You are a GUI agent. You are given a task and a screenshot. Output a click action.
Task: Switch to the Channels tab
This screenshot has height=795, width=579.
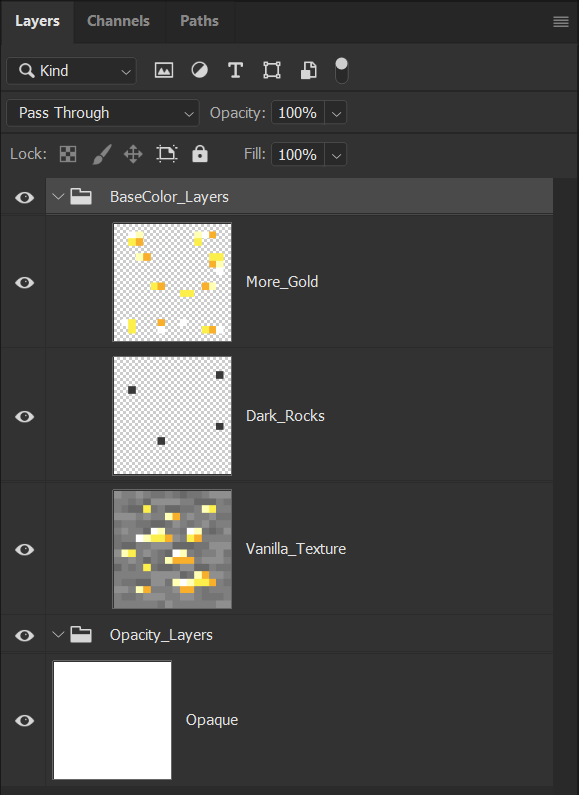tap(118, 21)
